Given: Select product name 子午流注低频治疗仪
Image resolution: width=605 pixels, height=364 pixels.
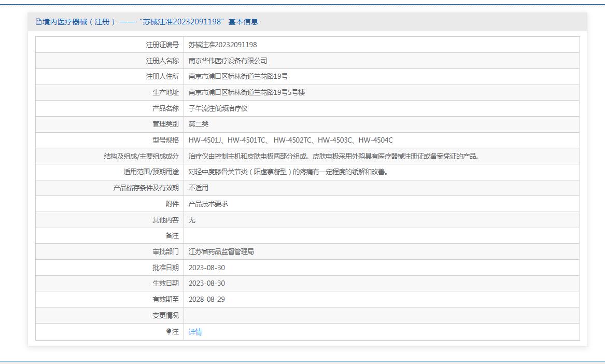Looking at the screenshot, I should [218, 108].
